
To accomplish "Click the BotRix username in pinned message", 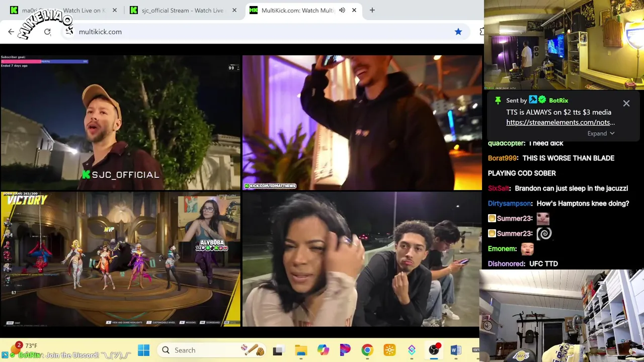I will tap(558, 101).
